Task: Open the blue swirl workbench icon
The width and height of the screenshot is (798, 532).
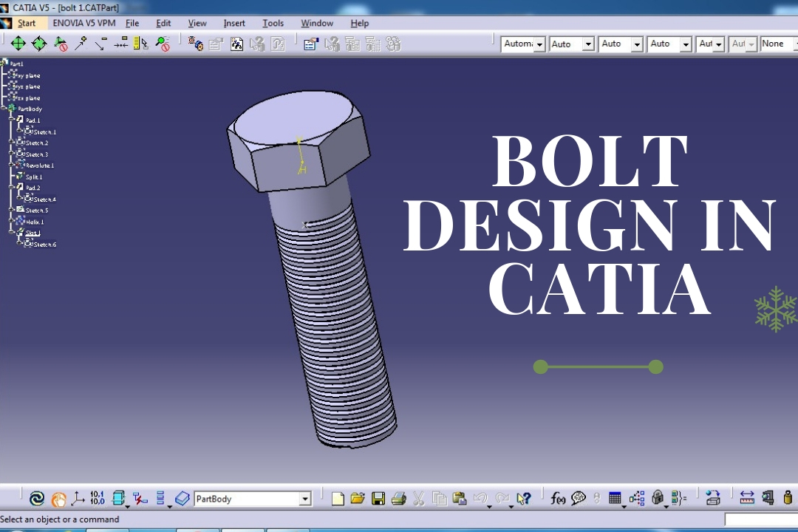Action: [37, 499]
